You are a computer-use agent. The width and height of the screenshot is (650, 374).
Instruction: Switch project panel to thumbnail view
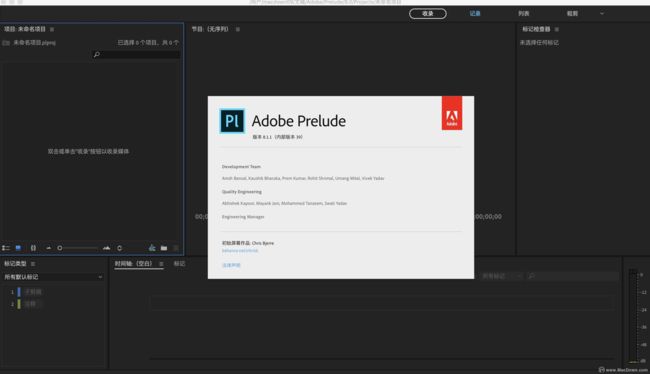18,248
